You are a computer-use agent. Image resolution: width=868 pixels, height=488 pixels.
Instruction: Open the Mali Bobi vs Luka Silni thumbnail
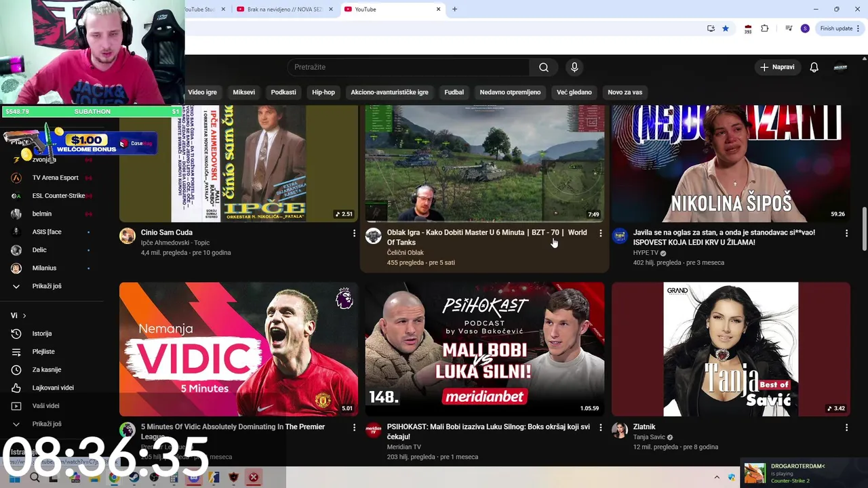tap(485, 349)
